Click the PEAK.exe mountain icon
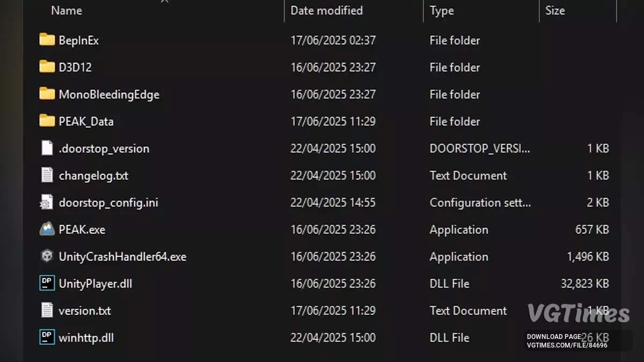 click(47, 230)
